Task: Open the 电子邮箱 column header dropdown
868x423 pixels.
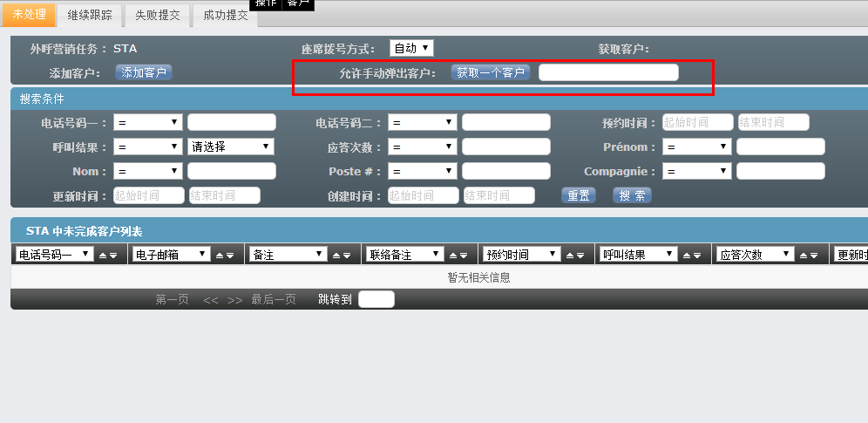Action: tap(171, 255)
